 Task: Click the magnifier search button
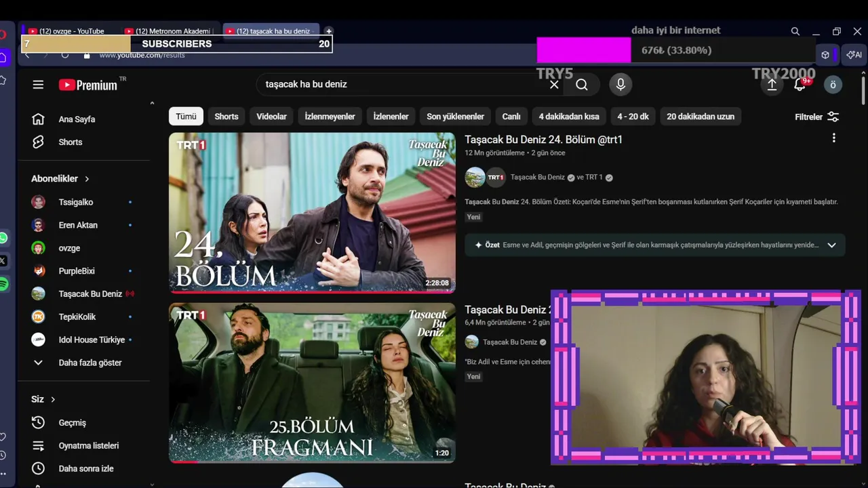[582, 85]
